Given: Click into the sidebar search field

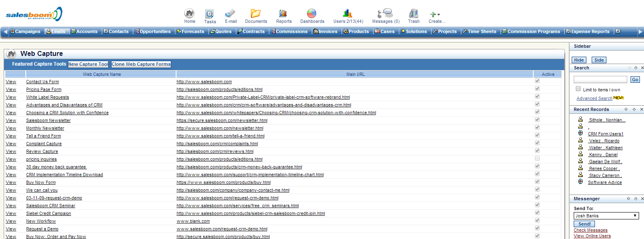Looking at the screenshot, I should [600, 80].
